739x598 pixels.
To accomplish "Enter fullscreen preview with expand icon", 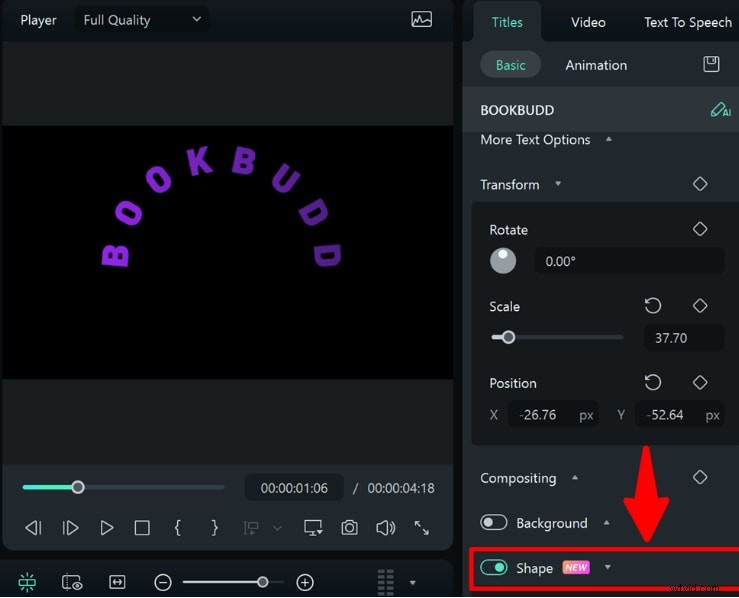I will (422, 528).
